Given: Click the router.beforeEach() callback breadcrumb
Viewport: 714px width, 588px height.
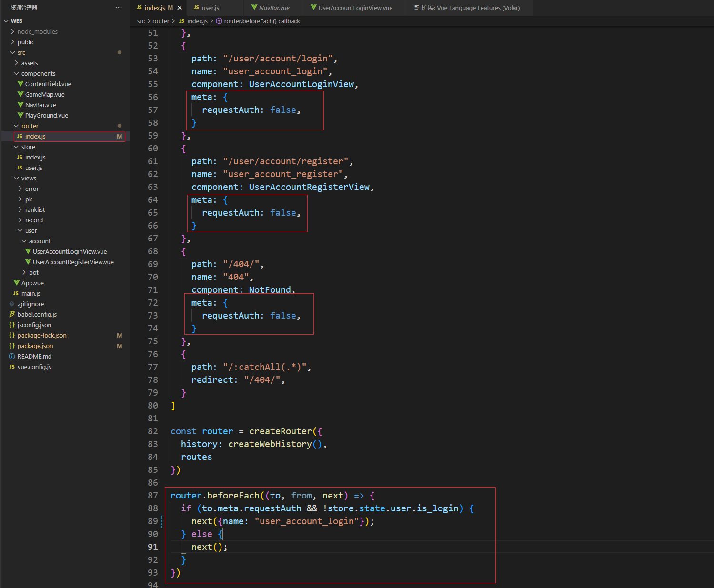Looking at the screenshot, I should (x=262, y=21).
